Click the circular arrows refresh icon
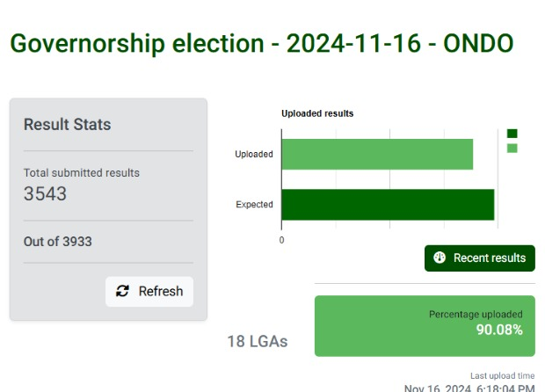Viewport: 545px width, 392px height. (x=122, y=291)
